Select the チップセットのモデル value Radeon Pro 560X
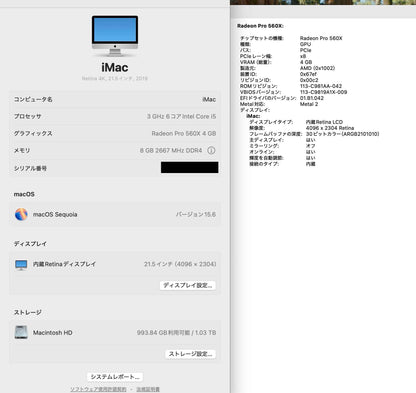Image resolution: width=416 pixels, height=393 pixels. (x=321, y=38)
